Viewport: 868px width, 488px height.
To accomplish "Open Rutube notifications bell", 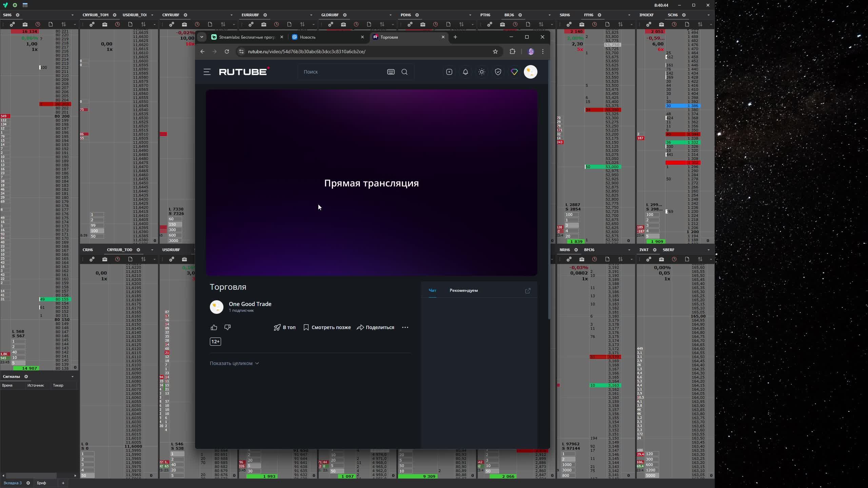I will (x=465, y=72).
